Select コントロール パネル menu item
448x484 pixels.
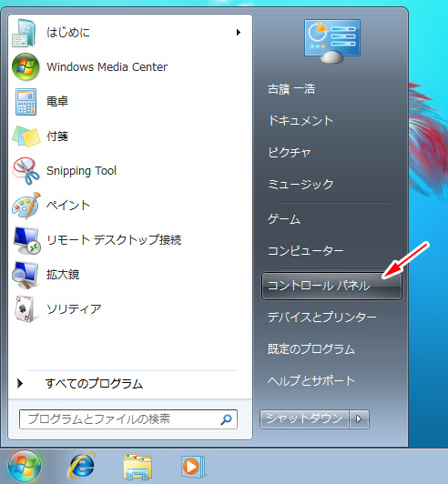point(331,286)
